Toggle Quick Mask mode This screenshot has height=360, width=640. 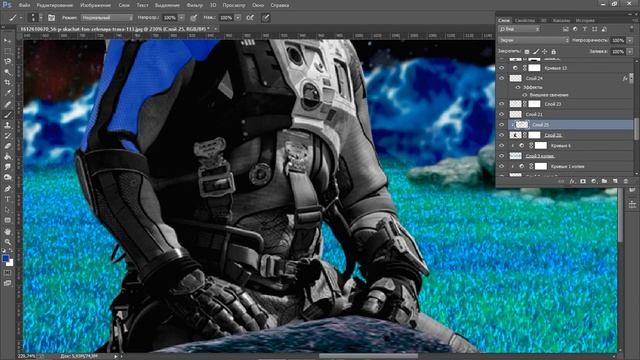[x=7, y=273]
